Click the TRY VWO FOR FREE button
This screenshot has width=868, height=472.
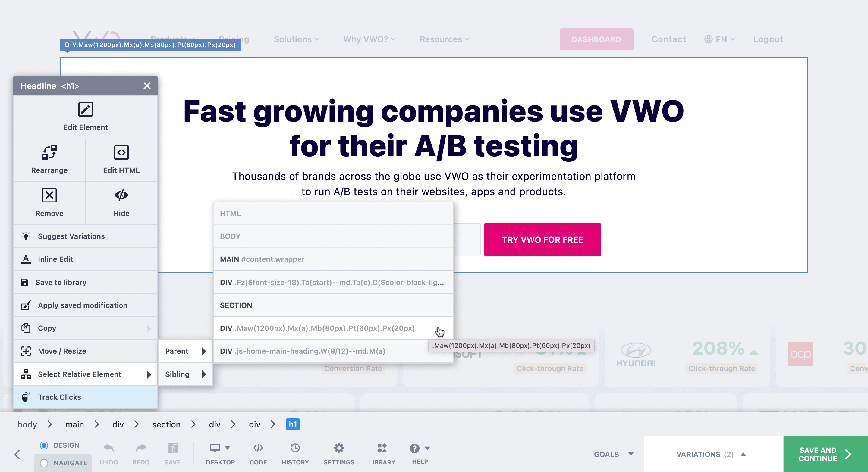(542, 239)
